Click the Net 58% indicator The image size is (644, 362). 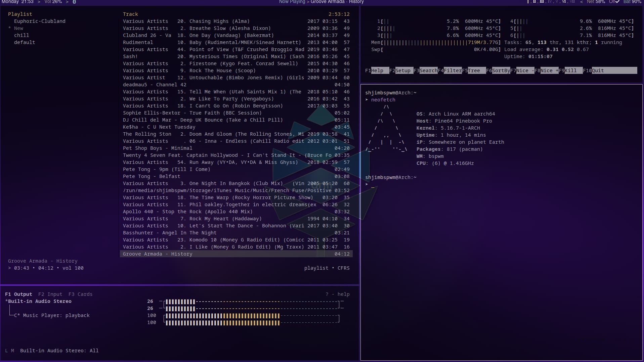pyautogui.click(x=596, y=2)
